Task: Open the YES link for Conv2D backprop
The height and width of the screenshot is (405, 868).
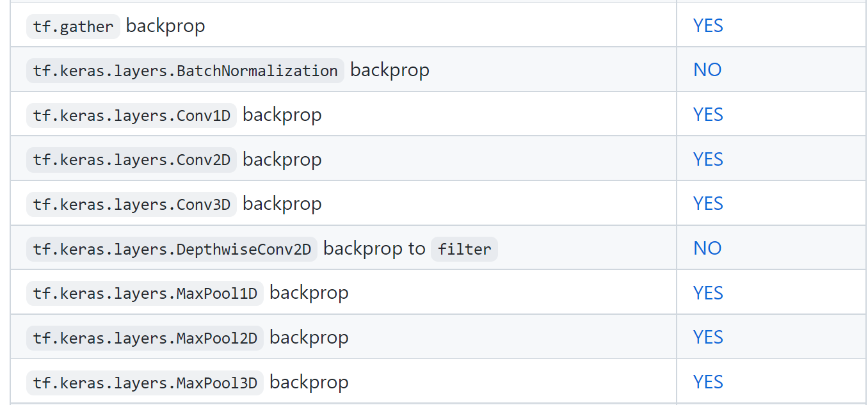Action: tap(708, 159)
